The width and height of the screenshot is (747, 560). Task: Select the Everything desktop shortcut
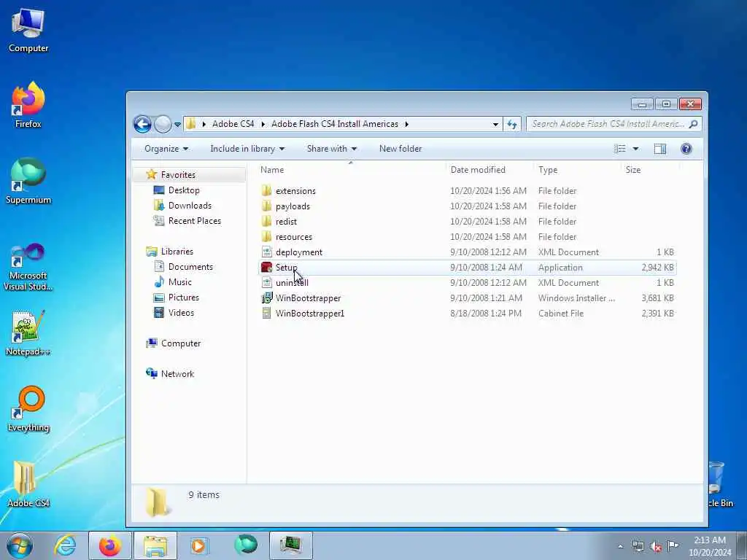(28, 409)
